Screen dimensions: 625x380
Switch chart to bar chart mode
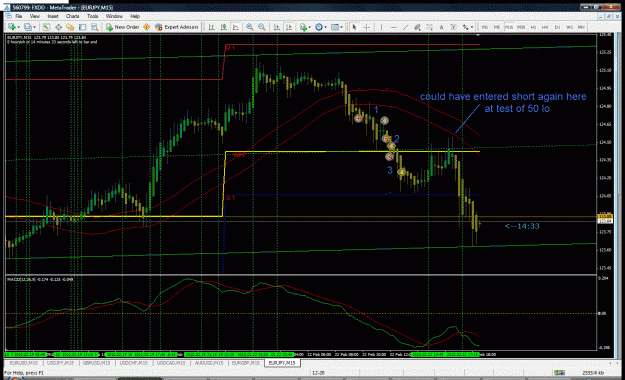[212, 27]
